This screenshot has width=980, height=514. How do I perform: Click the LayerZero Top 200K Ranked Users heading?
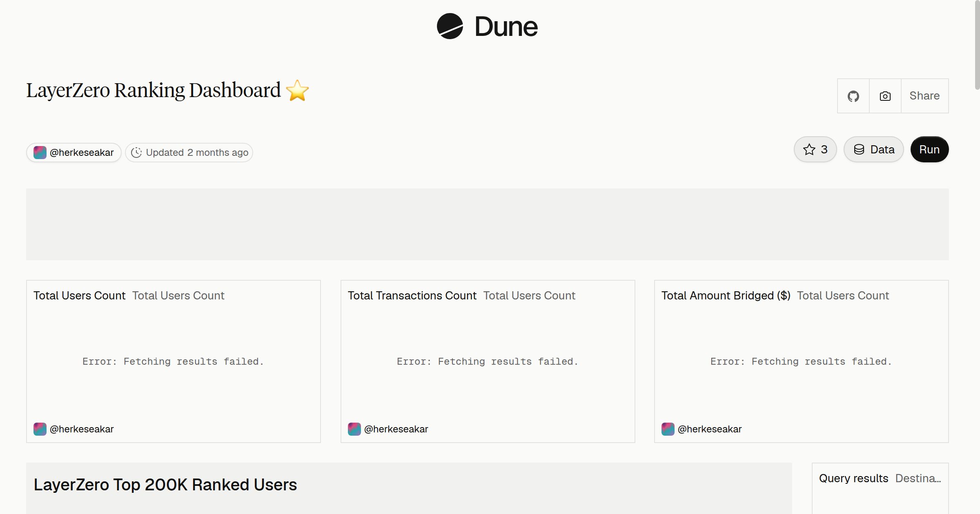[165, 485]
